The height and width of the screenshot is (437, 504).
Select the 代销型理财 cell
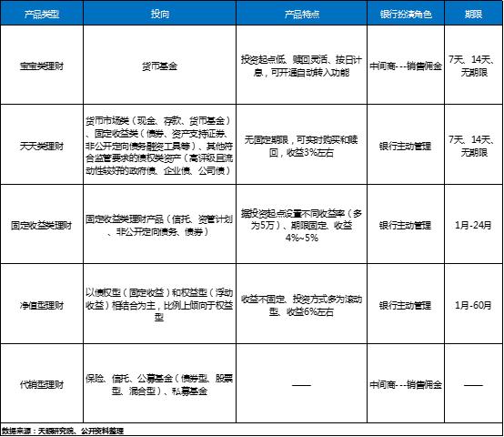point(42,383)
